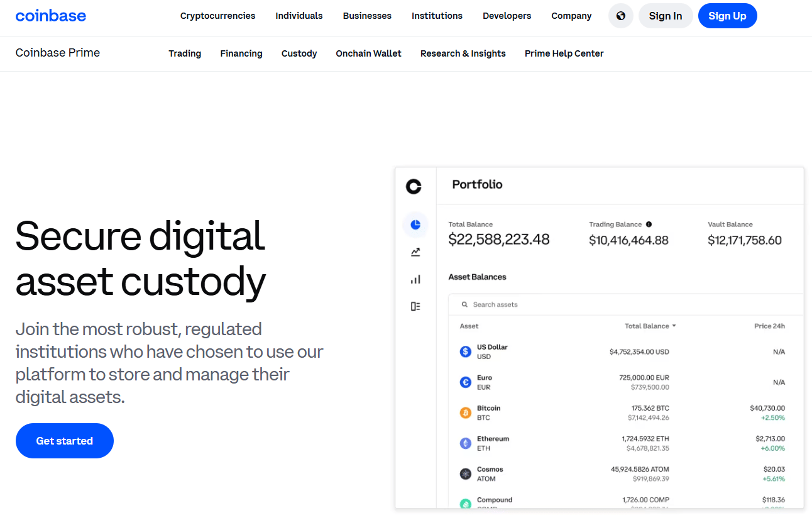Click the Cosmos asset icon

coord(466,474)
